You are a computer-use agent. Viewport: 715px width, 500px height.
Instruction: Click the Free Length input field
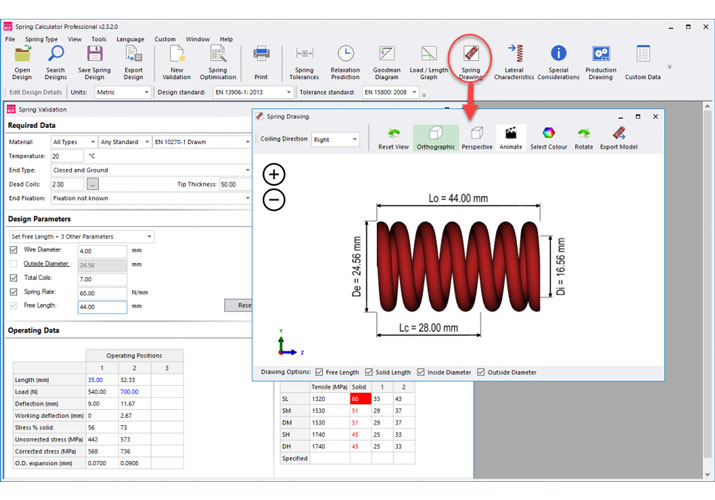pos(102,306)
